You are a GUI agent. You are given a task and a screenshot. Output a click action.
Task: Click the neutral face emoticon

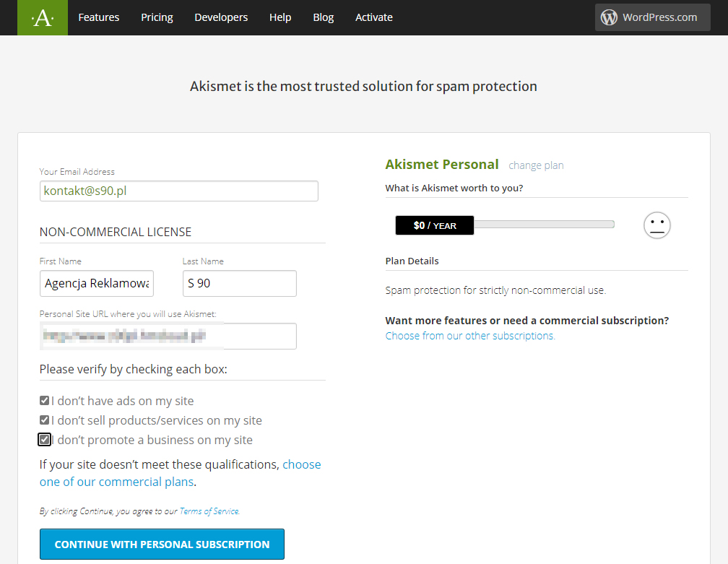coord(657,225)
